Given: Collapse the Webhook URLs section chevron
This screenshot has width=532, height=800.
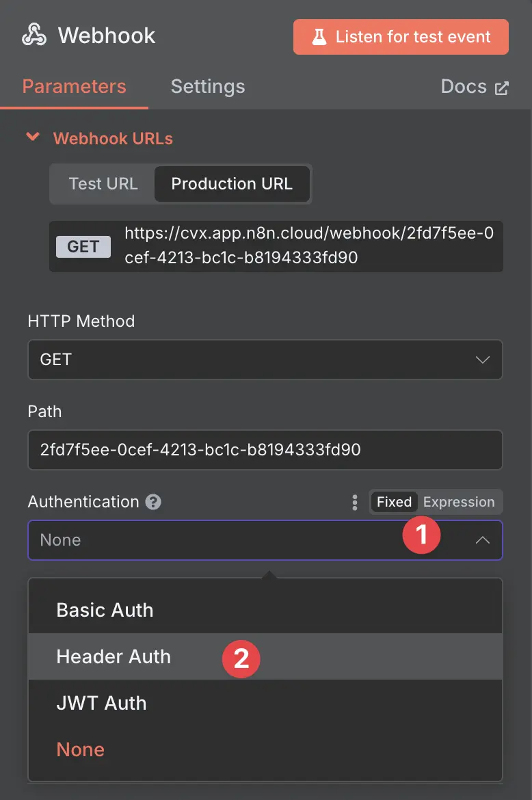Looking at the screenshot, I should click(x=33, y=137).
